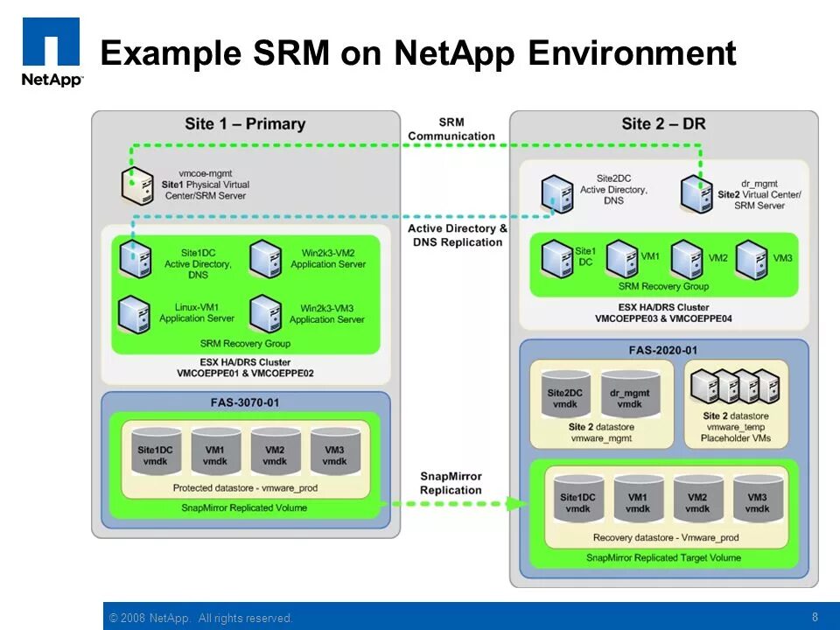Image resolution: width=840 pixels, height=630 pixels.
Task: Select the VM3 server icon in Site 2 recovery group
Action: tap(752, 260)
